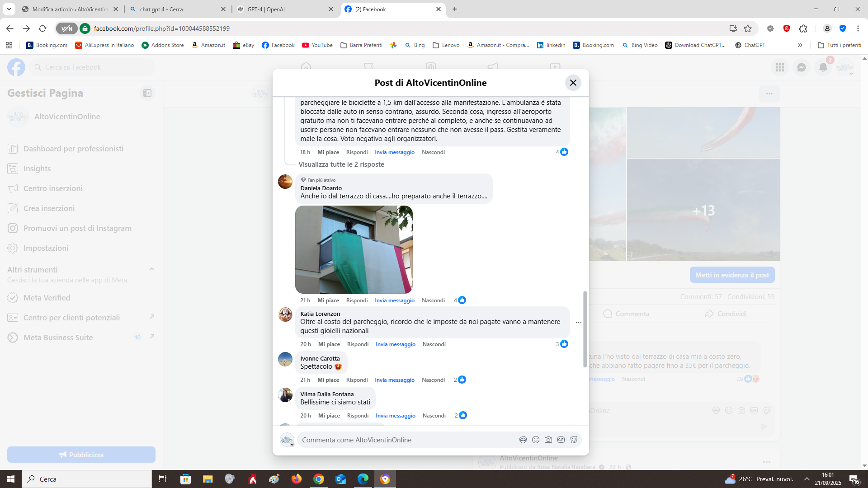Reload the page

pos(42,28)
